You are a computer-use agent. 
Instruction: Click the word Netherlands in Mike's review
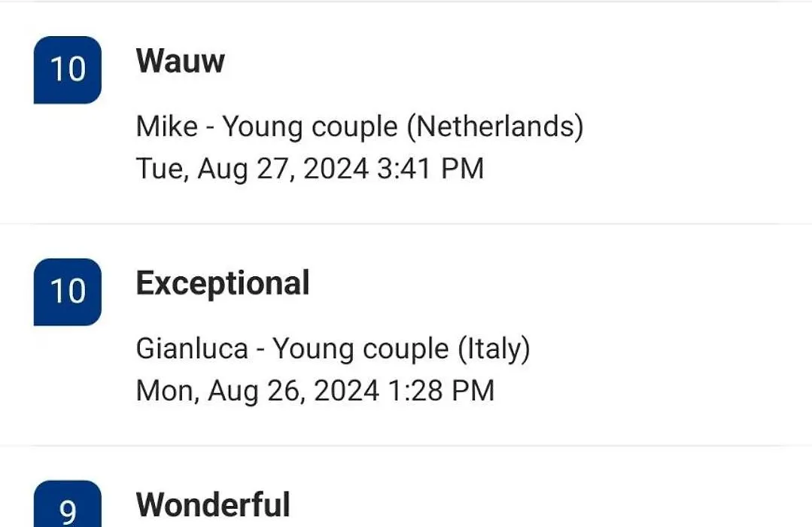coord(496,126)
